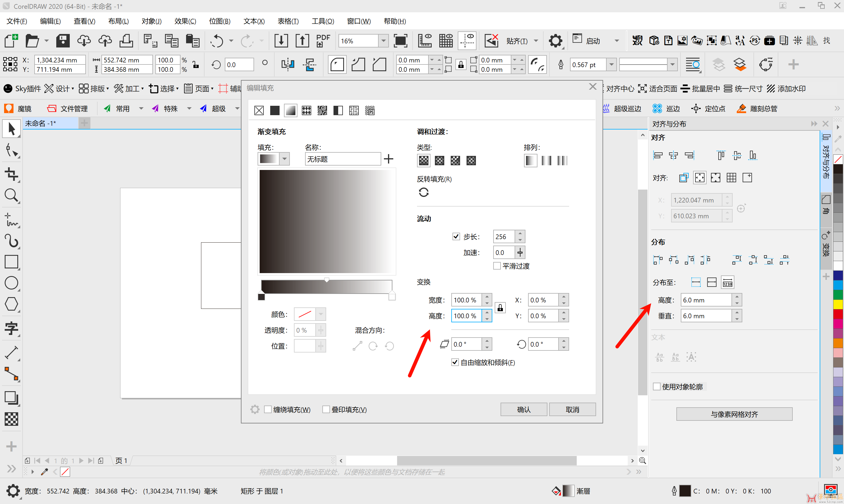Select the Polygon tool
Viewport: 844px width, 504px height.
11,304
